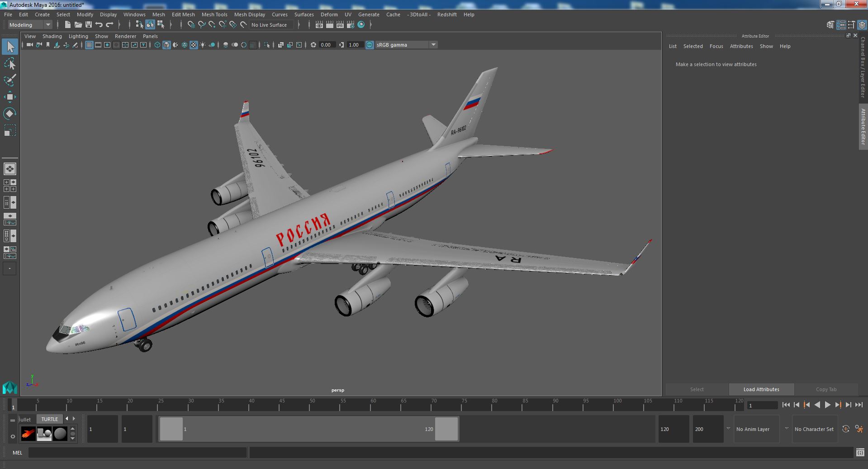Switch to single pane layout
The height and width of the screenshot is (469, 868).
coord(10,169)
